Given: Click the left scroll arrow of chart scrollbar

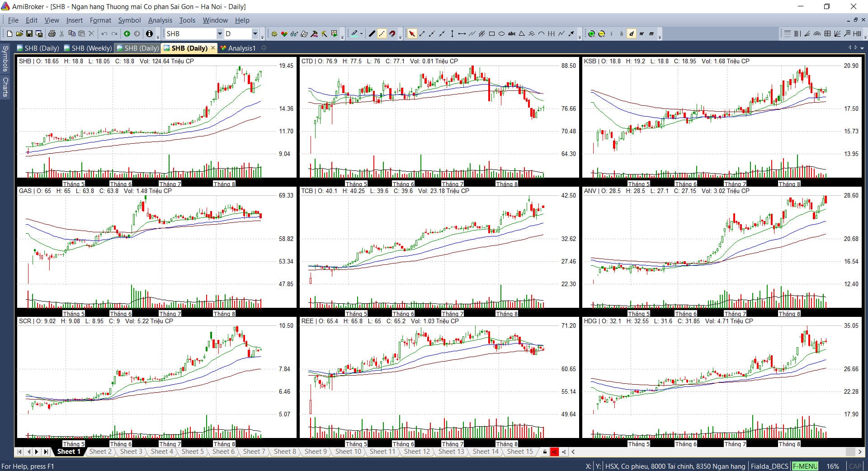Looking at the screenshot, I should tap(573, 452).
